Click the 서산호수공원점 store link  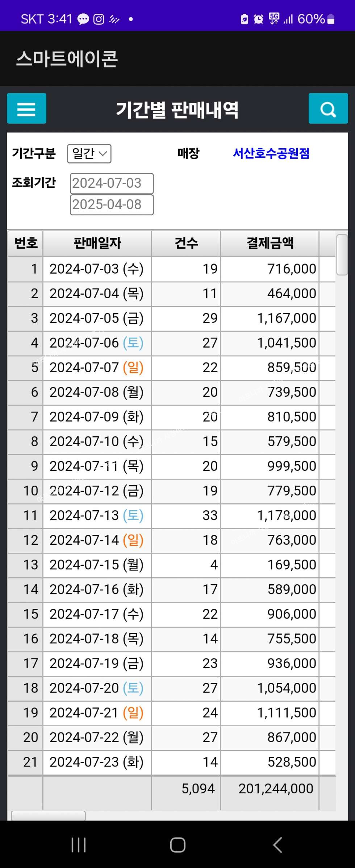pos(271,153)
